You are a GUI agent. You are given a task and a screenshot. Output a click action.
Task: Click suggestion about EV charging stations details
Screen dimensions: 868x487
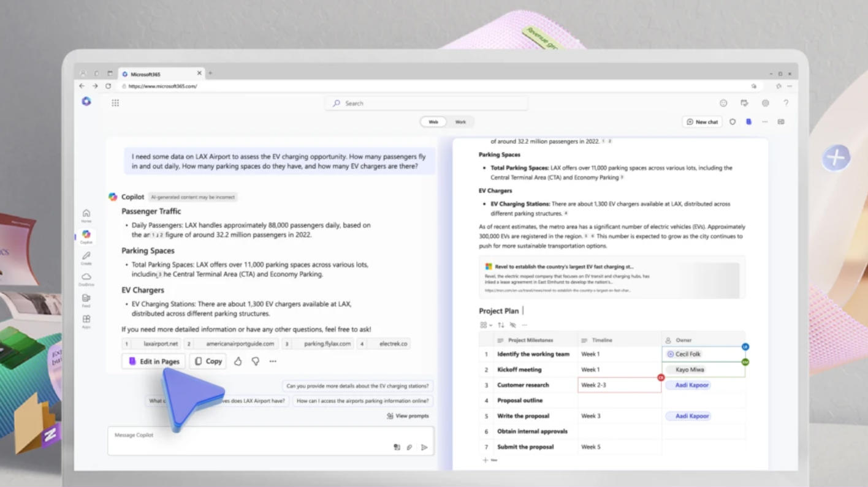click(x=357, y=386)
